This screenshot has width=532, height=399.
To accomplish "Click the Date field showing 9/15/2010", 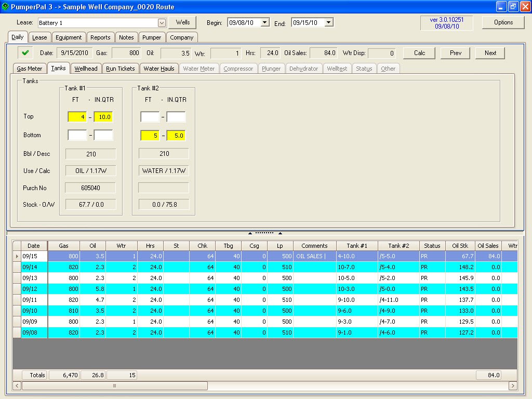I will (x=74, y=53).
